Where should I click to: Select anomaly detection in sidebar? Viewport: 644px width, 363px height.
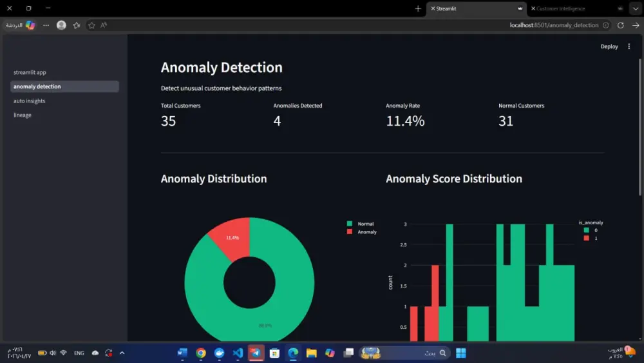click(x=64, y=86)
